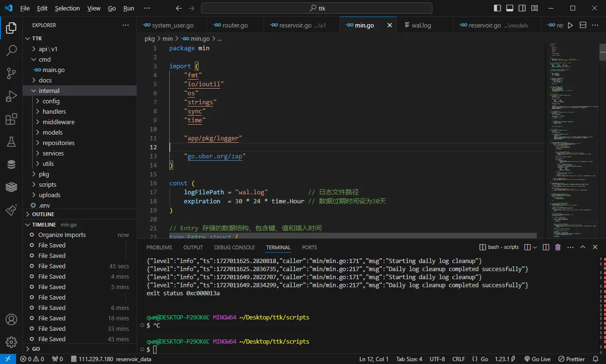This screenshot has width=606, height=364.
Task: Expand the OUTLINE section
Action: (x=43, y=214)
